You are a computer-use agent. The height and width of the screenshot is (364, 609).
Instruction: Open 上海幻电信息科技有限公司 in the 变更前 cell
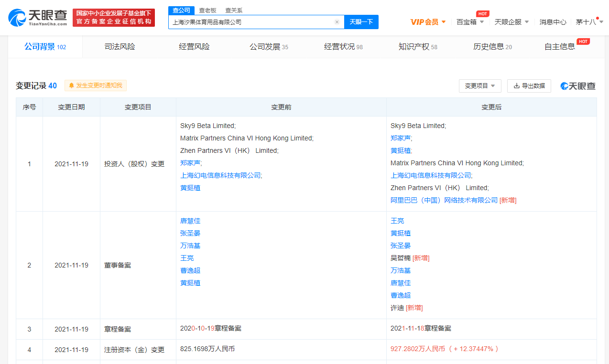click(x=220, y=175)
